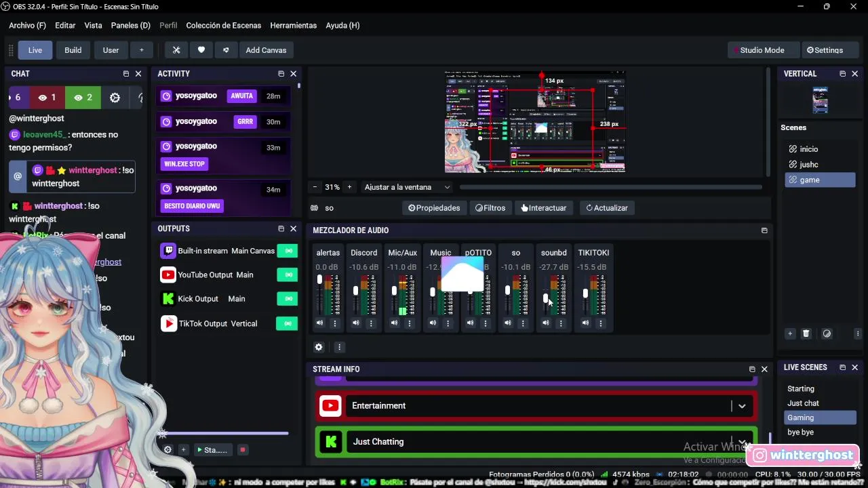Click the TikTok Output icon
The image size is (868, 488).
[168, 323]
